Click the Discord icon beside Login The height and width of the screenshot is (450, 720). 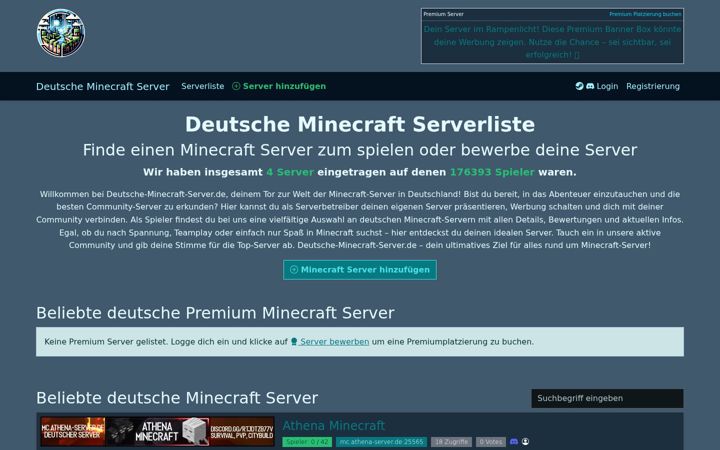pos(590,86)
